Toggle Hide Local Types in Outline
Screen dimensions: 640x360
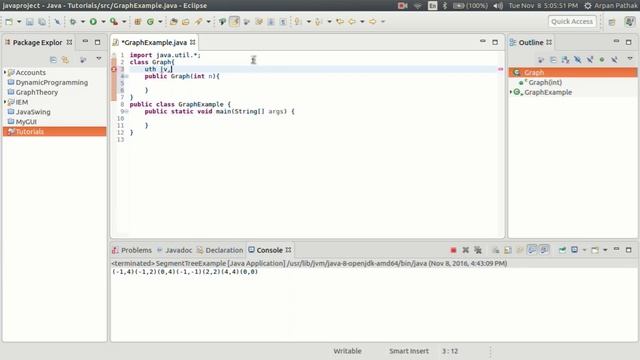614,60
